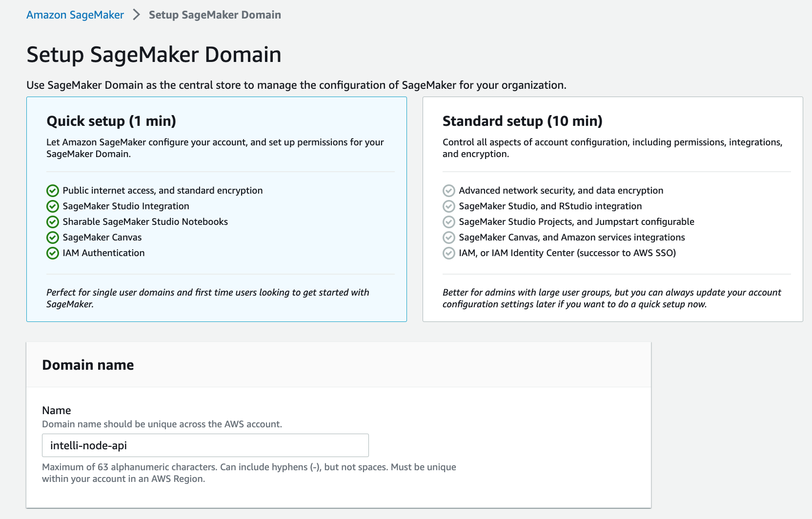Click the 'SageMaker Studio Integration' feature text
The image size is (812, 519).
126,206
